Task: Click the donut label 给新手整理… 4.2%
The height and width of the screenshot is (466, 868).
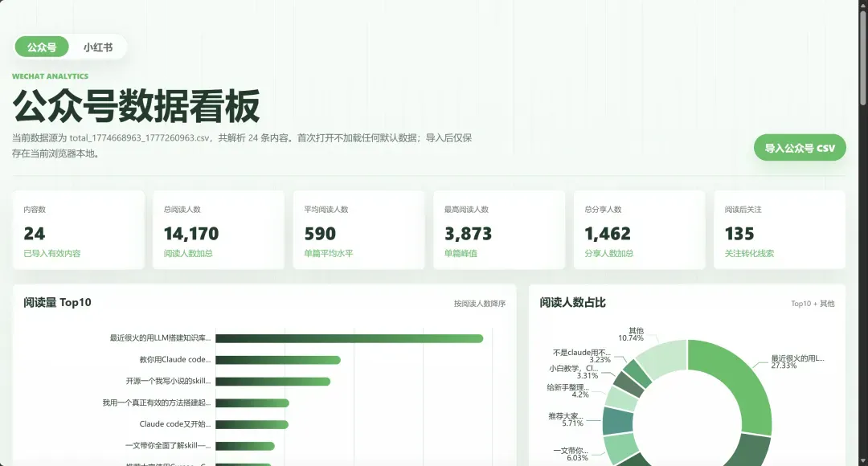Action: pyautogui.click(x=568, y=390)
